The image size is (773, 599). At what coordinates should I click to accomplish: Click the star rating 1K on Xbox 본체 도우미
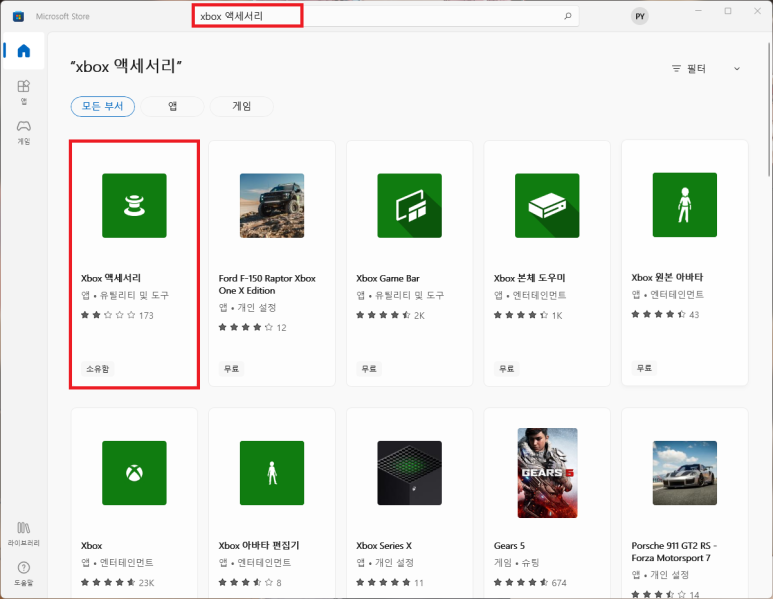click(528, 316)
